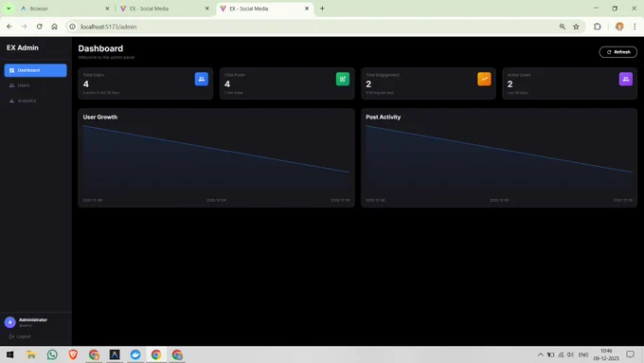Open the Chrome three-dot menu
The image size is (644, 363).
(x=635, y=27)
